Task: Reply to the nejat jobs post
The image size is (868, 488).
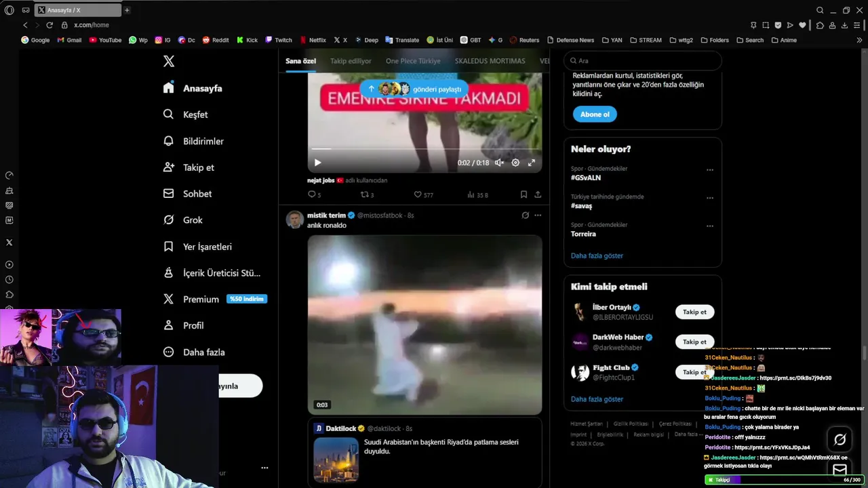Action: click(314, 195)
